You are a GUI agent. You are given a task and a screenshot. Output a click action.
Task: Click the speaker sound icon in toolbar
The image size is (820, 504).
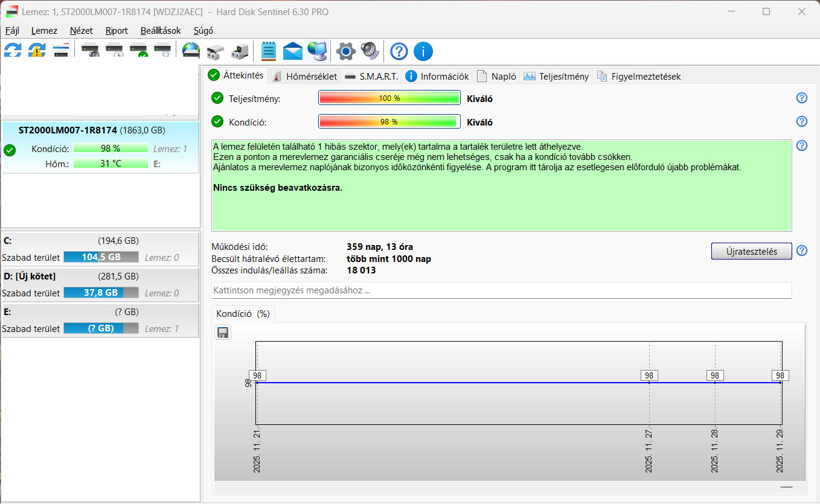click(370, 51)
